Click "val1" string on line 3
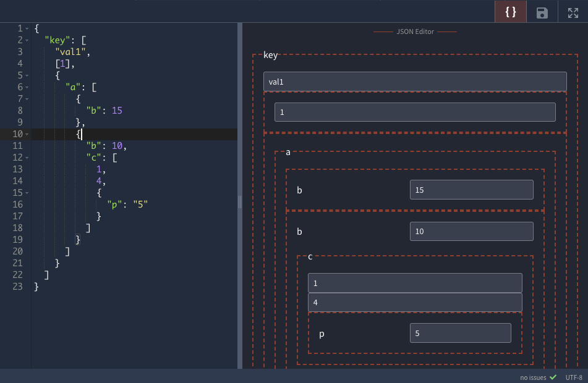Screen dimensions: 588x383 pos(70,52)
